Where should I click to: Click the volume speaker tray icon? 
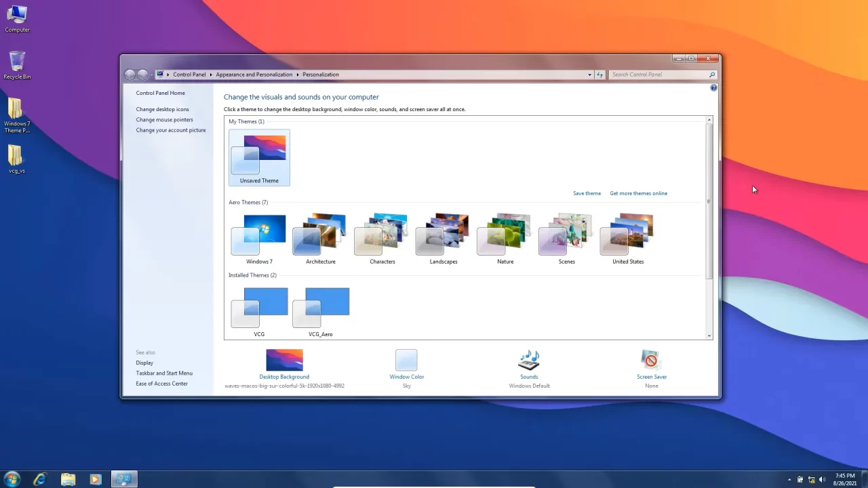pos(823,480)
